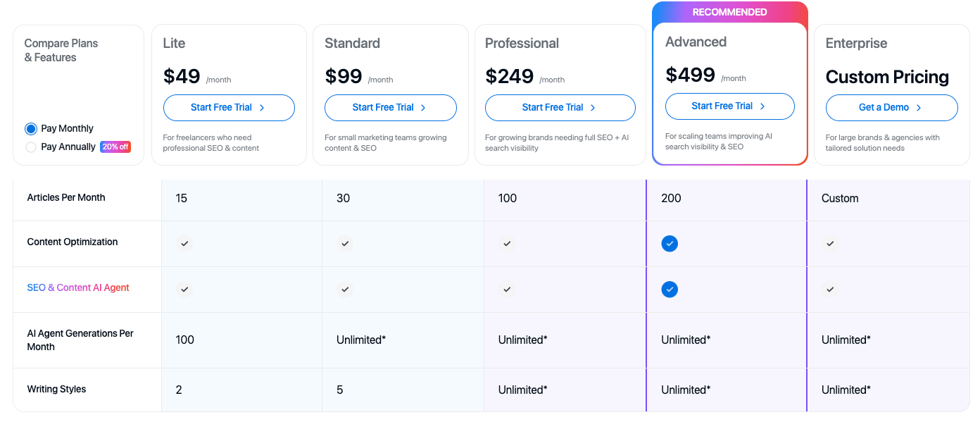Screen dimensions: 980x422
Task: Click the Professional plan heading
Action: [x=522, y=43]
